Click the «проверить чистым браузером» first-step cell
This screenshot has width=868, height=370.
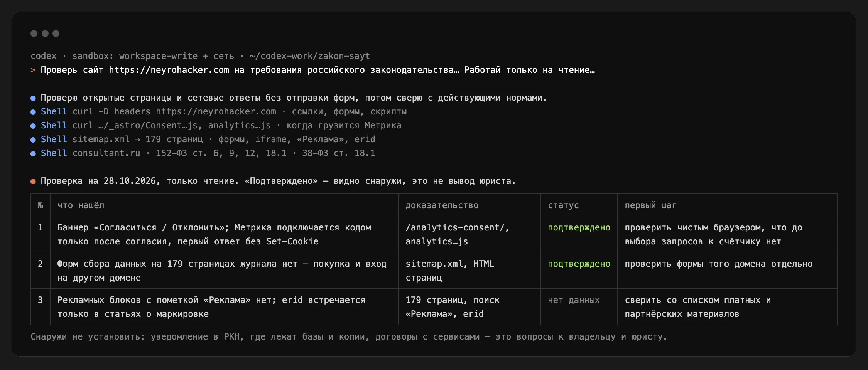[727, 234]
